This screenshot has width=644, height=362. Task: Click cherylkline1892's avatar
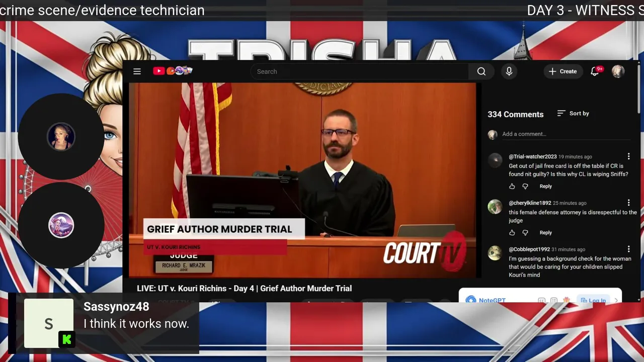(495, 207)
